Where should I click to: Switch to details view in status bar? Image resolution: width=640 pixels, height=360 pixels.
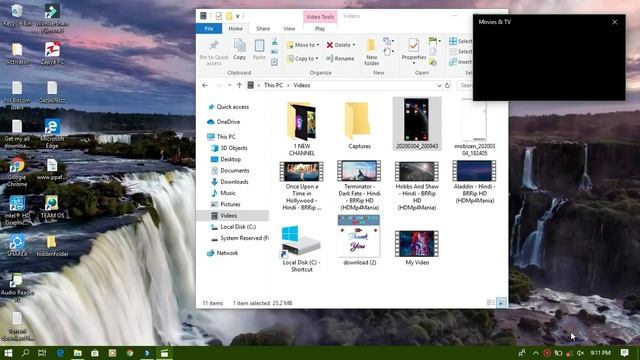click(491, 303)
